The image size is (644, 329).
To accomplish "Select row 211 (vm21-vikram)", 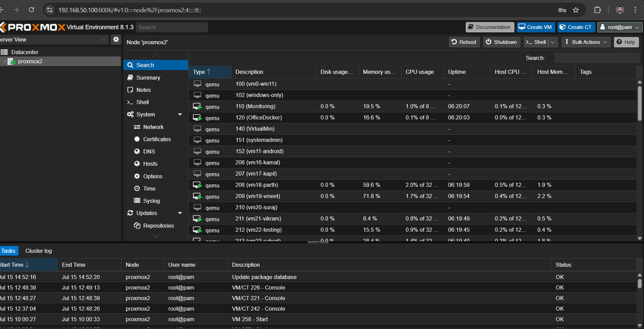I will (x=412, y=219).
